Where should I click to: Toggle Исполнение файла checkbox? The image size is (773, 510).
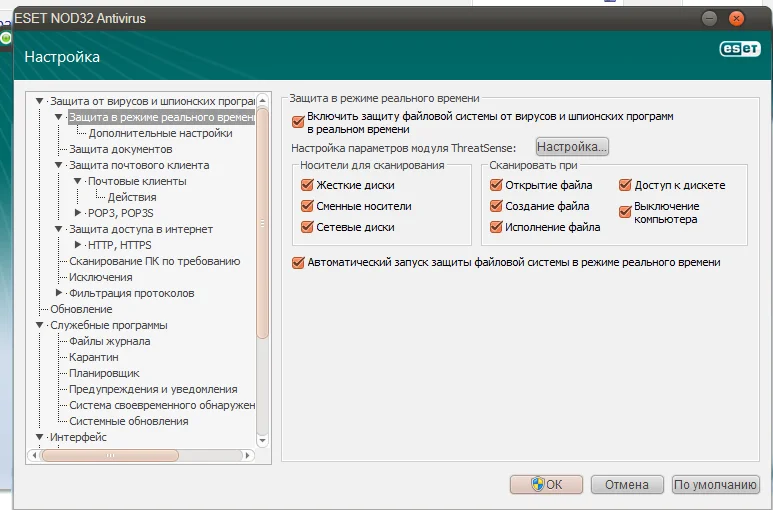[496, 227]
